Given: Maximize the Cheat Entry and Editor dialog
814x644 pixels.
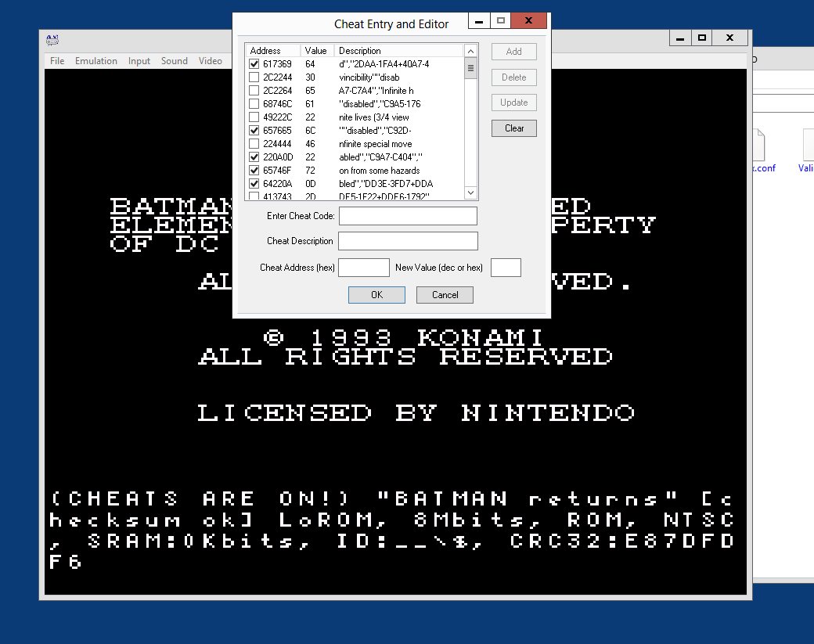Looking at the screenshot, I should coord(501,21).
